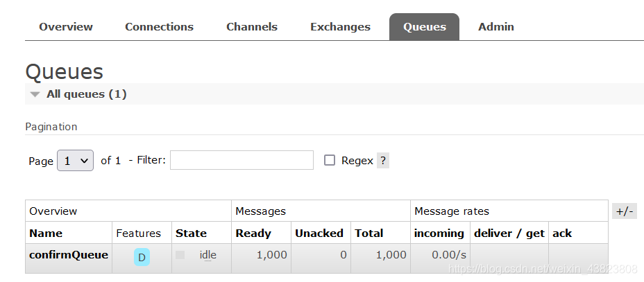
Task: Open the Page number dropdown
Action: [75, 161]
